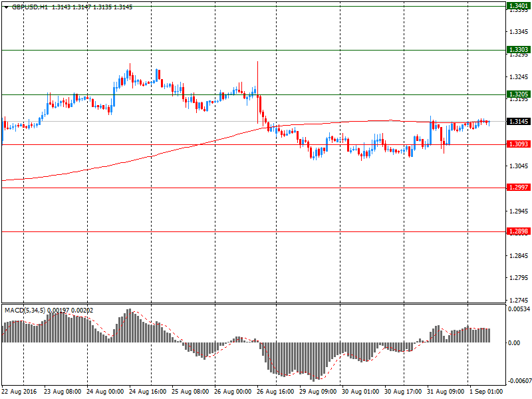Screen dimensions: 532x399
Task: Select the 1.3205 green price level label
Action: coord(519,94)
